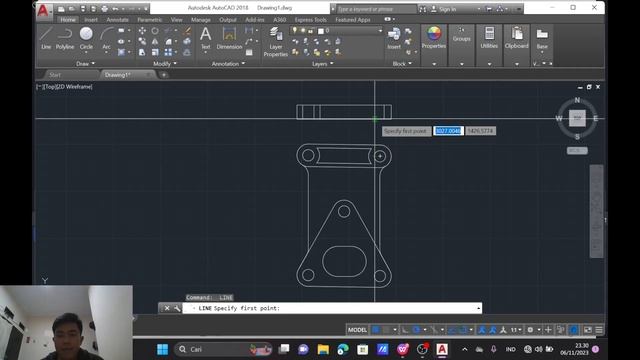Choose the Copy tool in Modify panel
Screen dimensions: 640x360
[x=142, y=41]
